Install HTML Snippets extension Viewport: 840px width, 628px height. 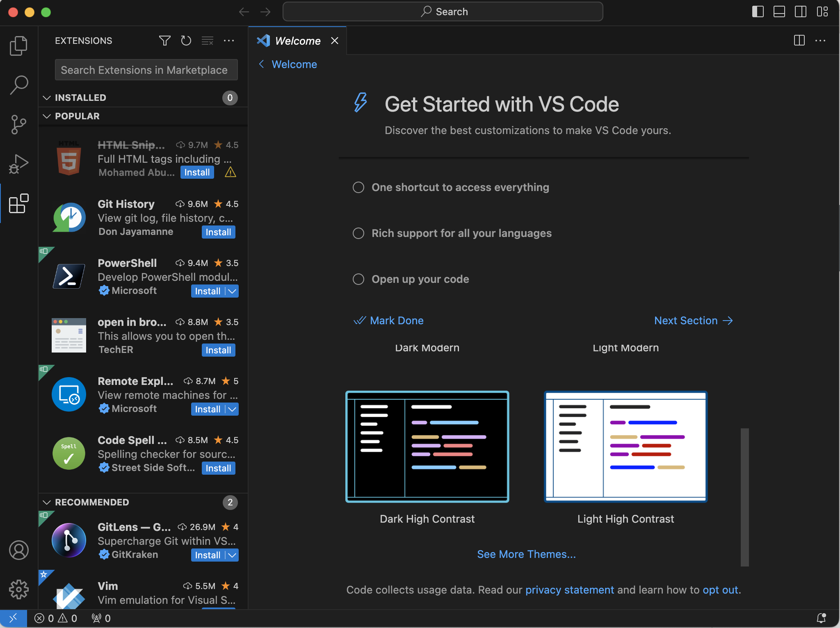click(197, 172)
